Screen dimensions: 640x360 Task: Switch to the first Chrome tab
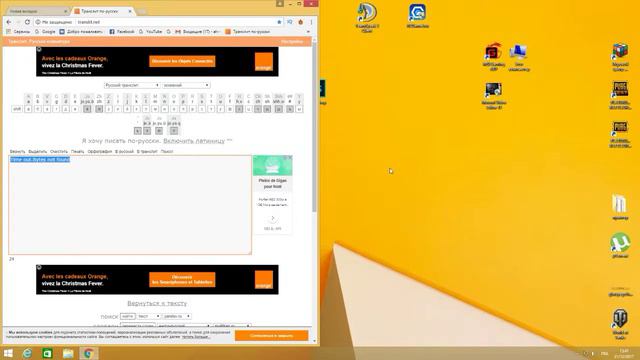[37, 11]
